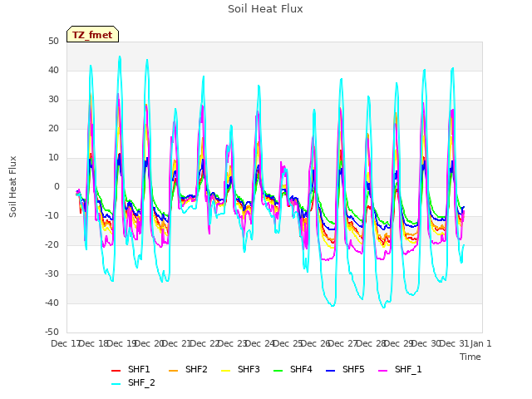The image size is (532, 399).
Task: Click the TZ_fmet annotation box
Action: (x=92, y=34)
